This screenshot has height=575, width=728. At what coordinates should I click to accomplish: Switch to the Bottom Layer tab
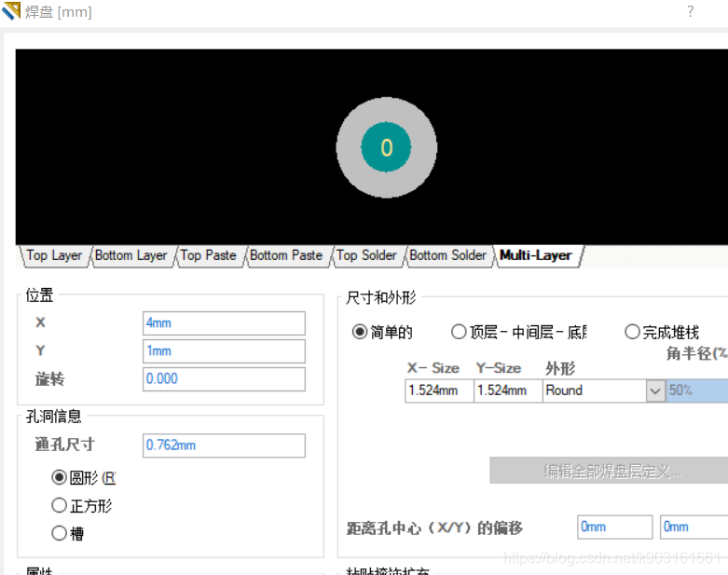[130, 255]
